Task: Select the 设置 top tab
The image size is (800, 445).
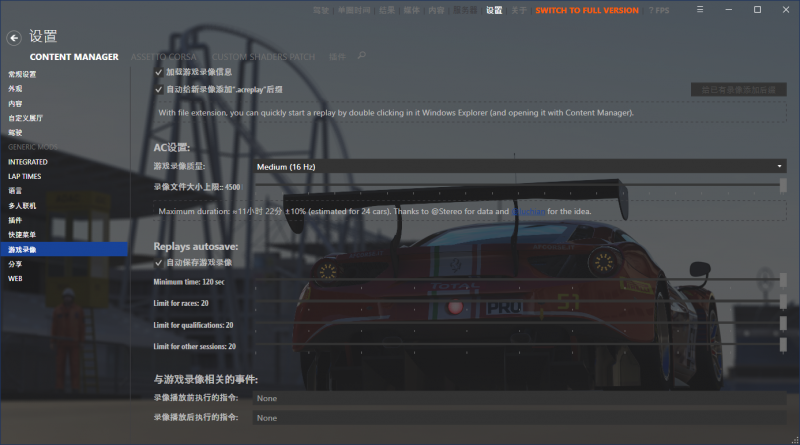Action: coord(494,10)
